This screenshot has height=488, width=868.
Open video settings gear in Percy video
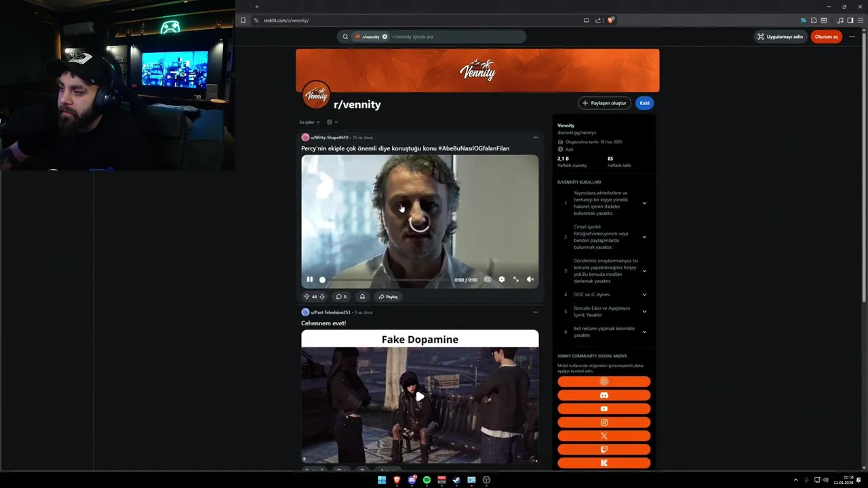[x=502, y=279]
